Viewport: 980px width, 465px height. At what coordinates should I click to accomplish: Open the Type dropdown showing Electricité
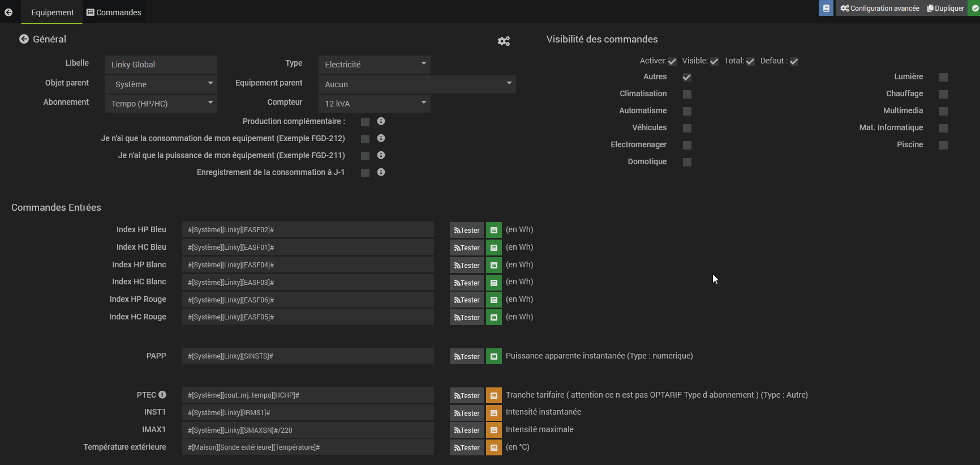pyautogui.click(x=375, y=65)
